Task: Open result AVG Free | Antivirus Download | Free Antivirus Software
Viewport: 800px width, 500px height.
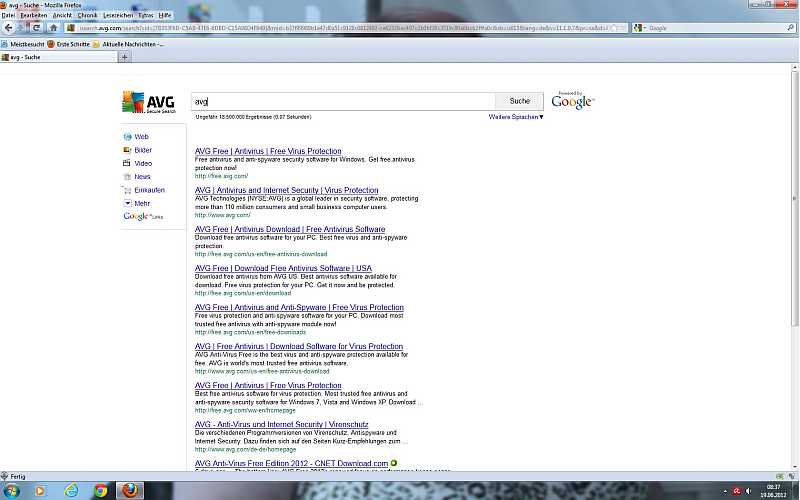Action: click(290, 229)
